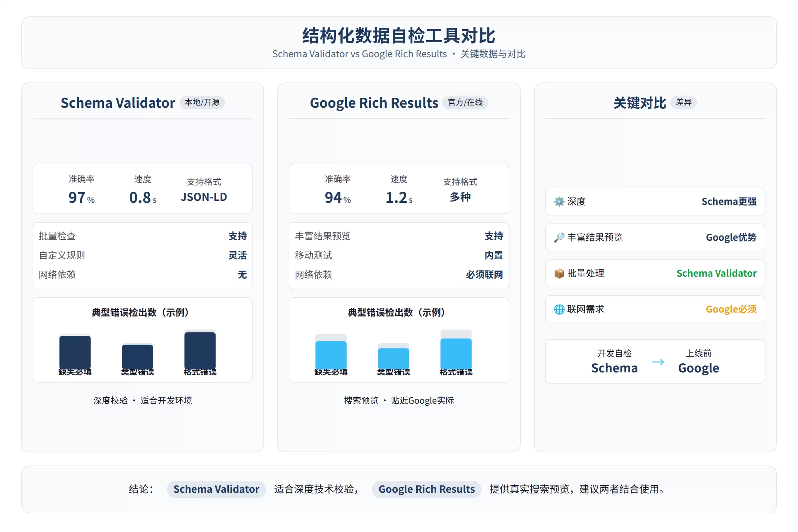
Task: Click the 自定义规则 row label
Action: (62, 255)
